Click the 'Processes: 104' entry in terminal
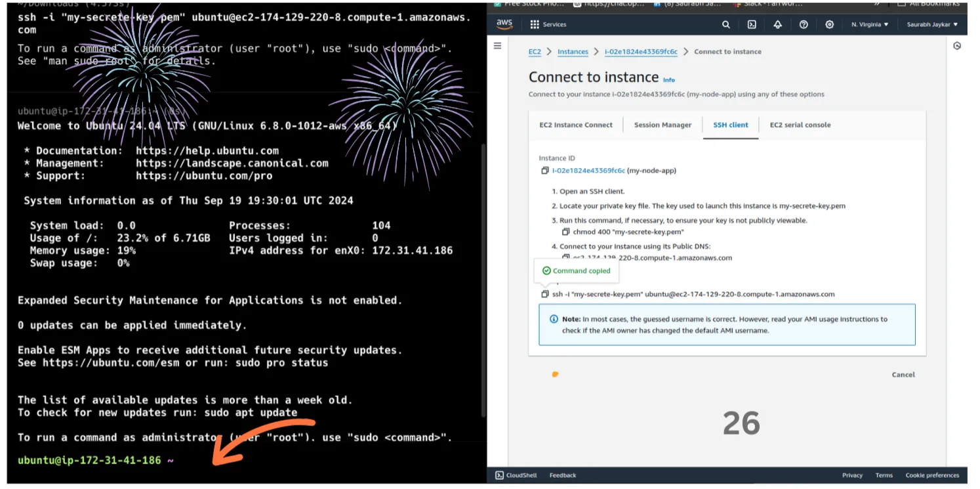980x489 pixels. (310, 226)
